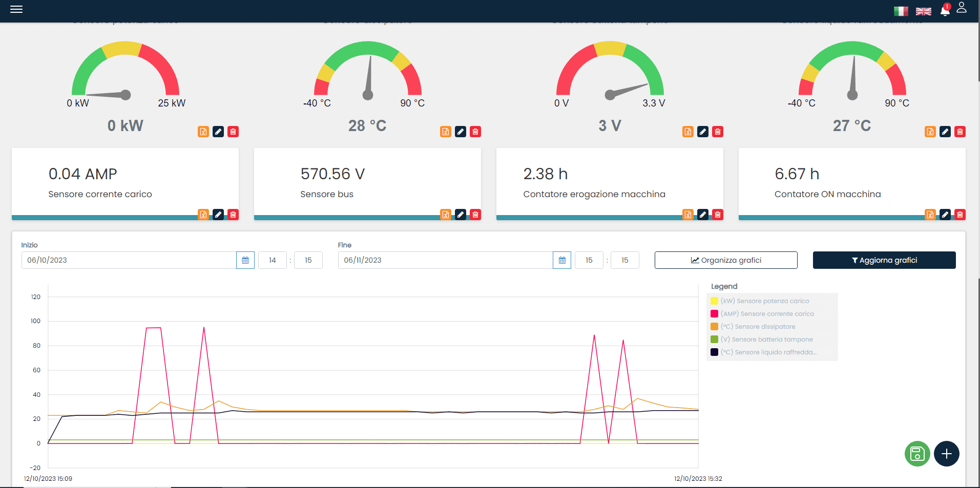
Task: Switch language to English flag
Action: tap(923, 11)
